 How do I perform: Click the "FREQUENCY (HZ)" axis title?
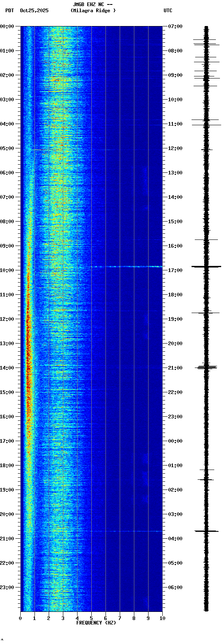coord(96,623)
